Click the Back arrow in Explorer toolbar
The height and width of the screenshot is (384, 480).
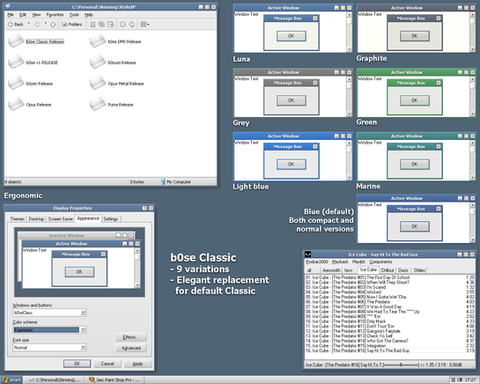pyautogui.click(x=10, y=24)
